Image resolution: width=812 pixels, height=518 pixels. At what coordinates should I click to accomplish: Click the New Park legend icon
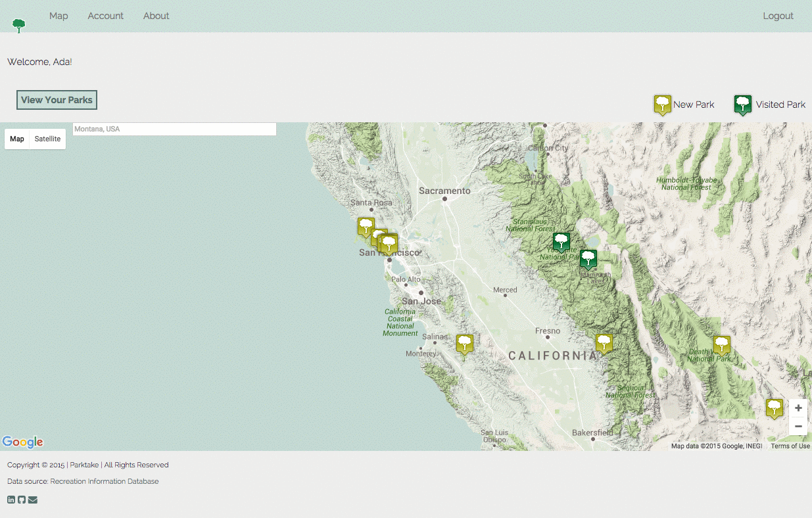pyautogui.click(x=663, y=105)
